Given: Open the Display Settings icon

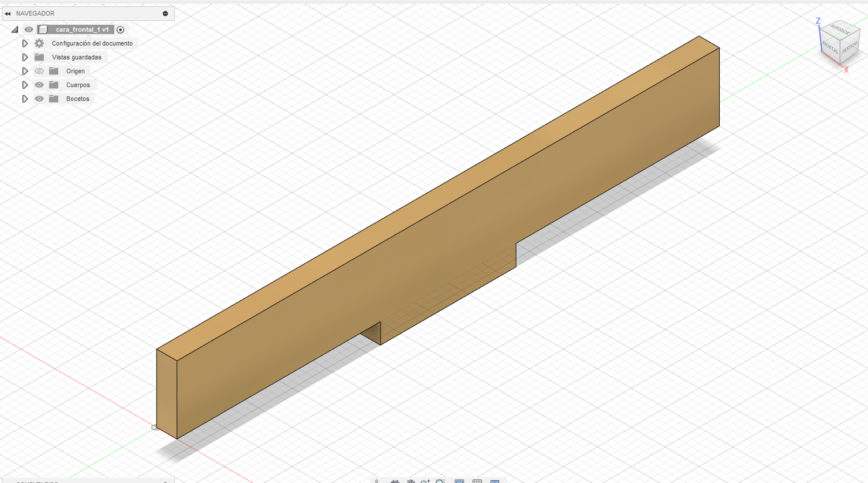Looking at the screenshot, I should [459, 481].
